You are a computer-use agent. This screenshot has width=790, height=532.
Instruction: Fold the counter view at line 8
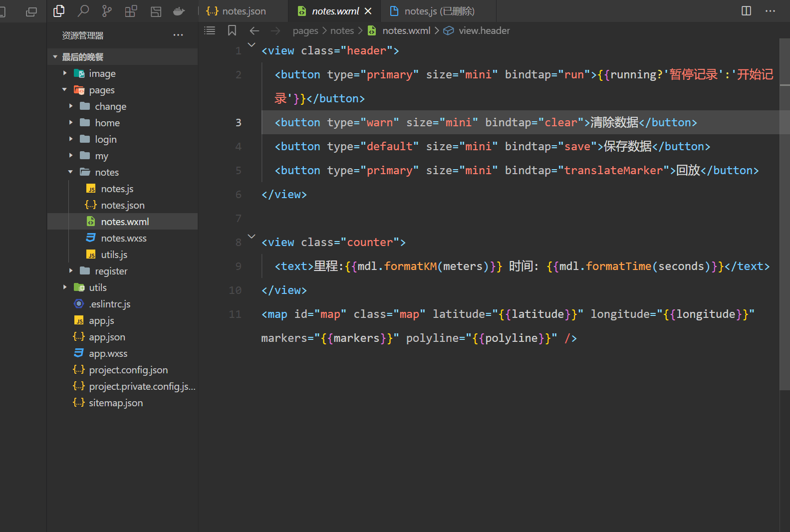(252, 237)
